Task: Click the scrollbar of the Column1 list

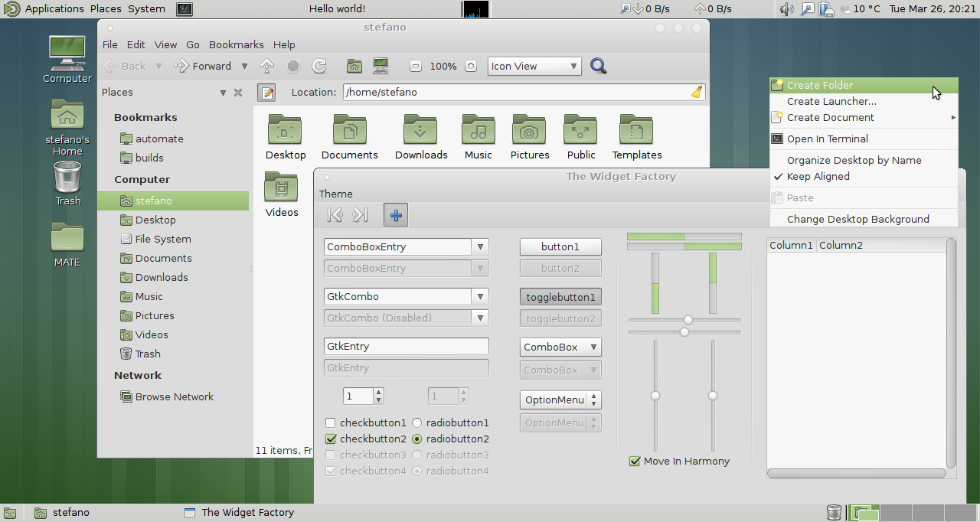Action: (x=951, y=352)
